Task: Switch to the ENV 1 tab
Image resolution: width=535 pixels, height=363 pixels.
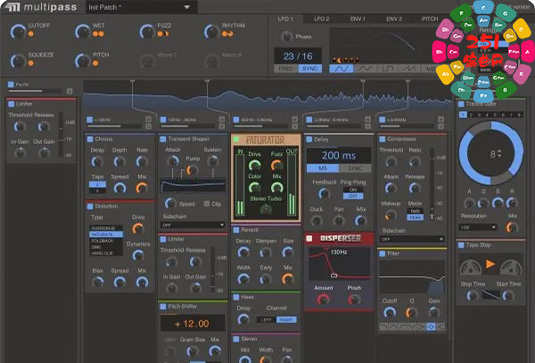Action: pos(358,19)
